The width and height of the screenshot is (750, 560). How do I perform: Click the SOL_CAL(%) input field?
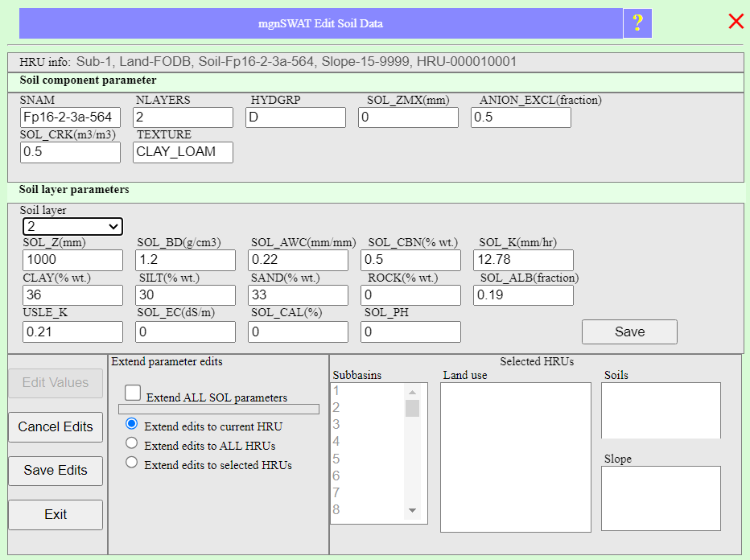point(298,331)
